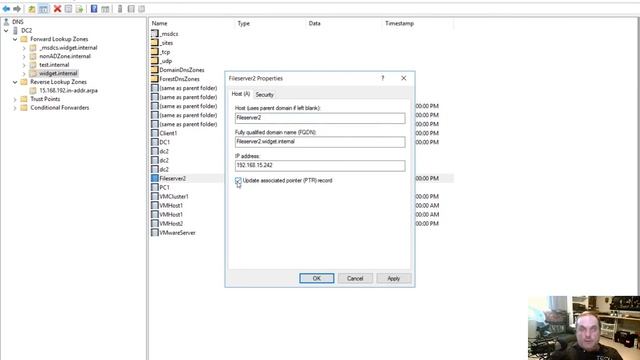Viewport: 640px width, 360px height.
Task: Expand the _msdcs.widget.internal zone
Action: click(x=24, y=48)
